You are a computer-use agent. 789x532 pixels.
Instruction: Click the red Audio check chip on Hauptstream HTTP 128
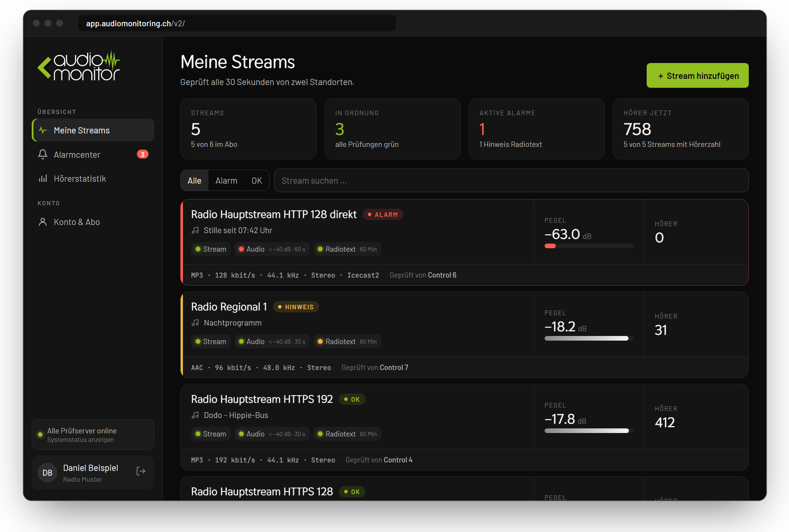point(272,249)
